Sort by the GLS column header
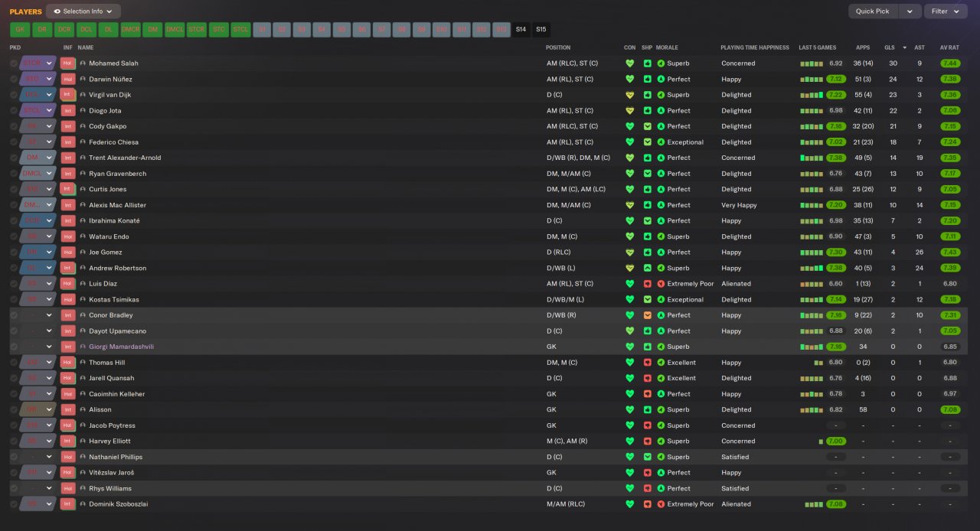 click(x=889, y=47)
